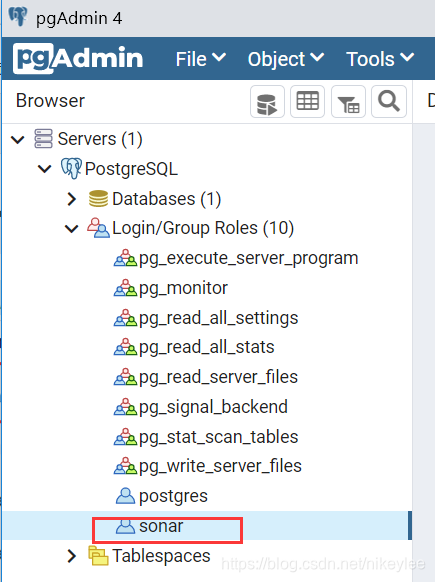Click the pg_stat_scan_tables role icon
Screen dimensions: 435x582
pos(125,437)
